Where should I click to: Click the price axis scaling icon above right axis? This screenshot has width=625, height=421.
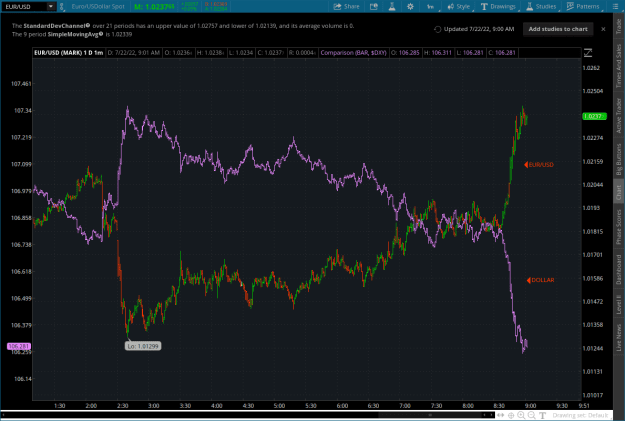[588, 53]
